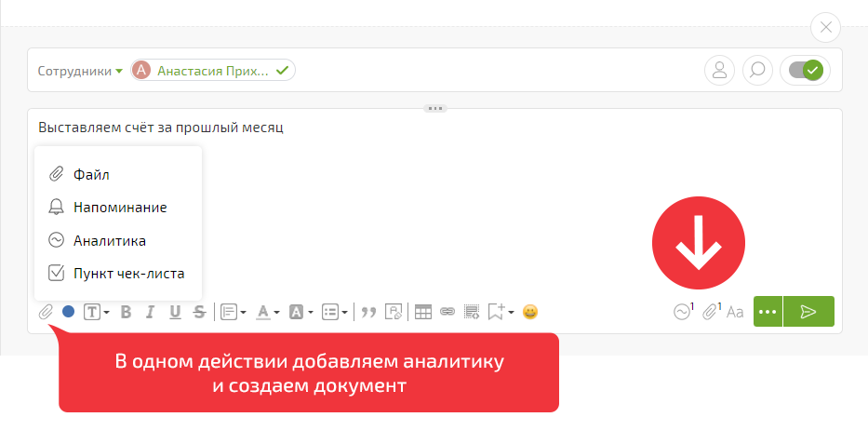Viewport: 868px width, 444px height.
Task: Open the emoji picker
Action: point(529,312)
